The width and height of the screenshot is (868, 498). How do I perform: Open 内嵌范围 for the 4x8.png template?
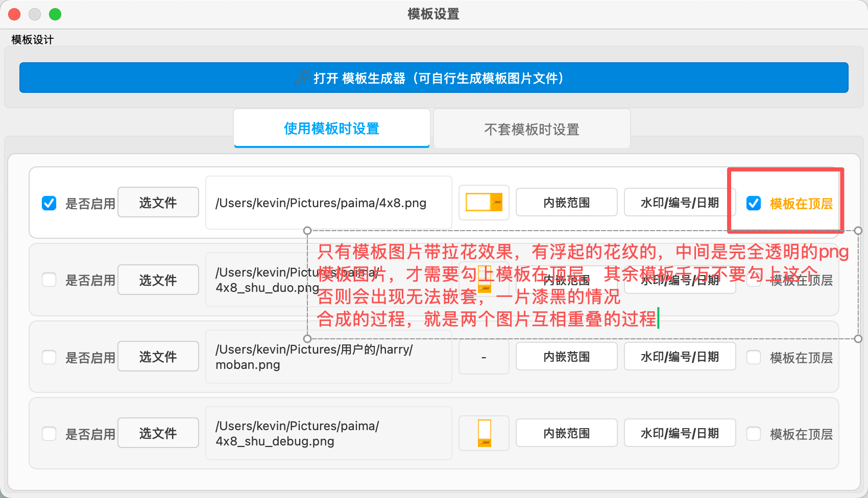[x=566, y=203]
